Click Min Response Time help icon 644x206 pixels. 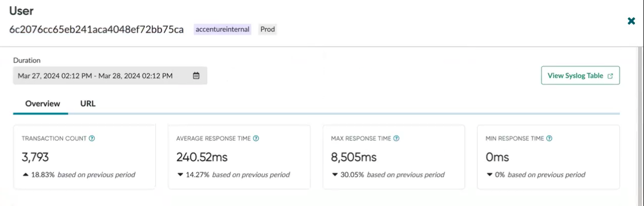pyautogui.click(x=549, y=138)
